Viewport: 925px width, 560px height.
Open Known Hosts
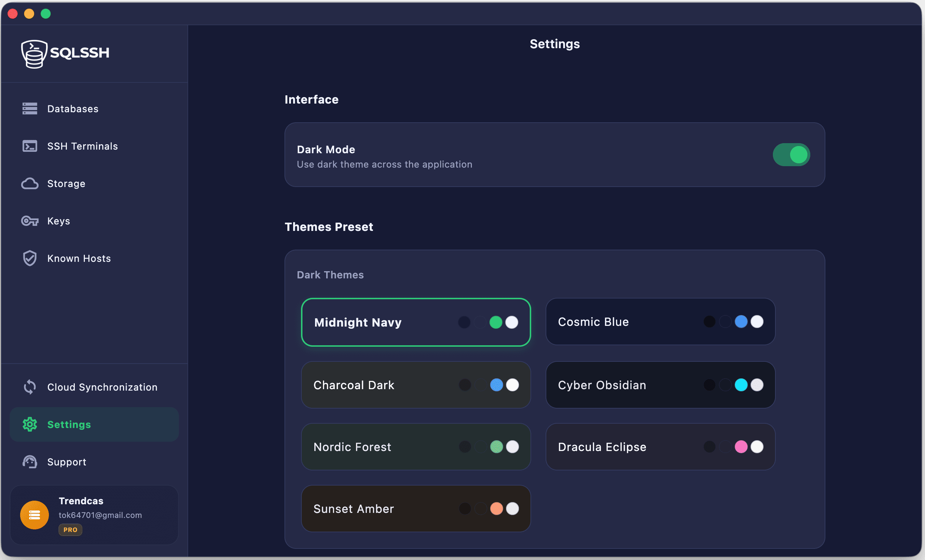94,258
